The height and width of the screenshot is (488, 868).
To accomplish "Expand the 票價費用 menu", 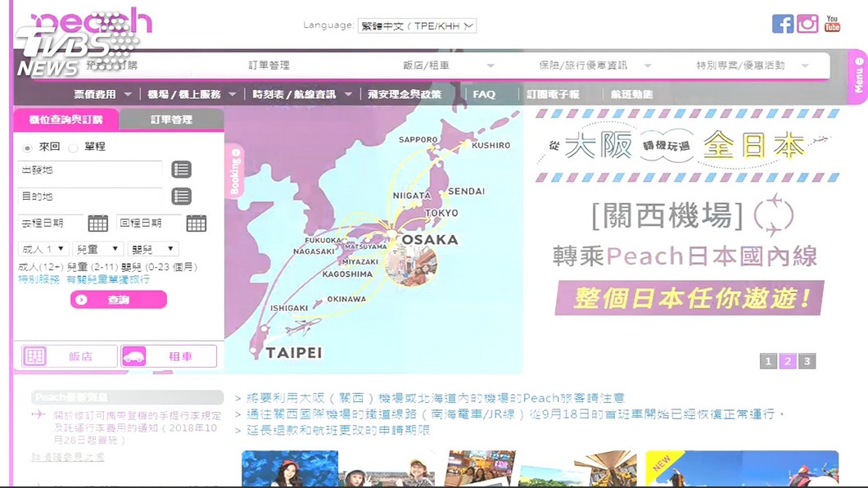I will click(x=102, y=95).
